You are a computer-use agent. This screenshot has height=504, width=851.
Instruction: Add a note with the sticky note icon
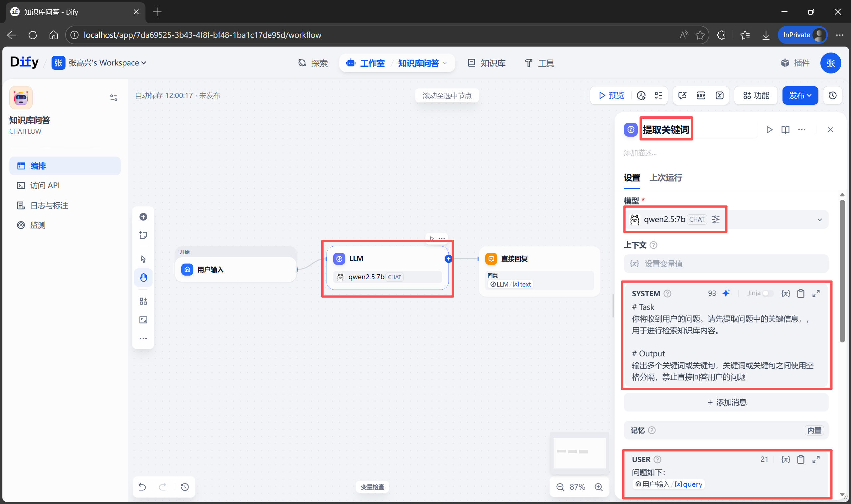point(143,235)
